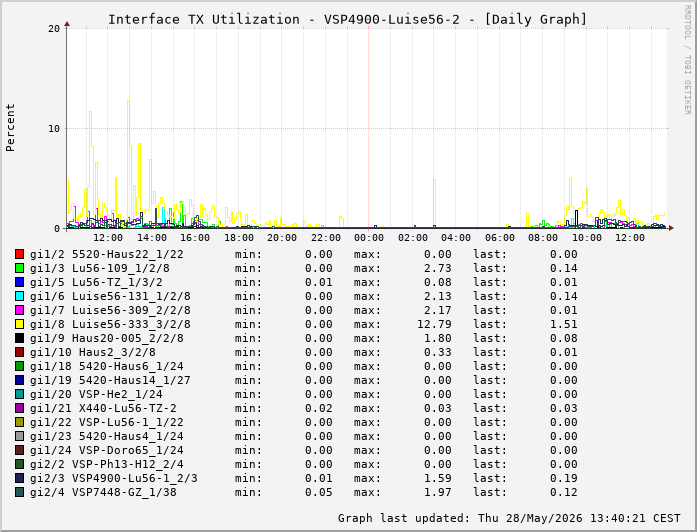Viewport: 697px width, 532px height.
Task: Click the dark blue swatch for gi2/3 VSP4900-Lu56-1_2/3
Action: 19,478
